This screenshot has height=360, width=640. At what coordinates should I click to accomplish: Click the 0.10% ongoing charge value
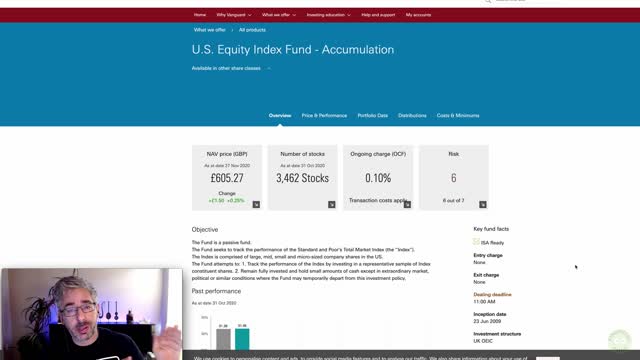378,178
